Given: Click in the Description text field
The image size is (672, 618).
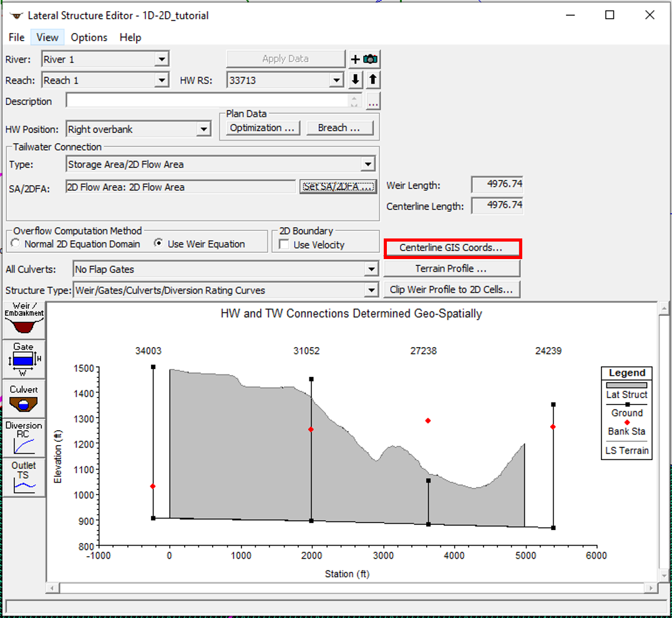Looking at the screenshot, I should 206,101.
